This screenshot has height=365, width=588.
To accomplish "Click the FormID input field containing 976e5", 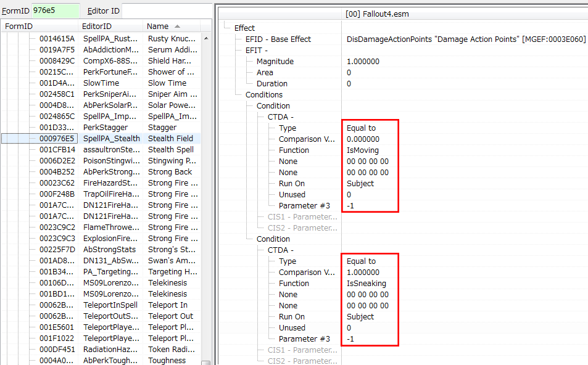I will click(56, 10).
